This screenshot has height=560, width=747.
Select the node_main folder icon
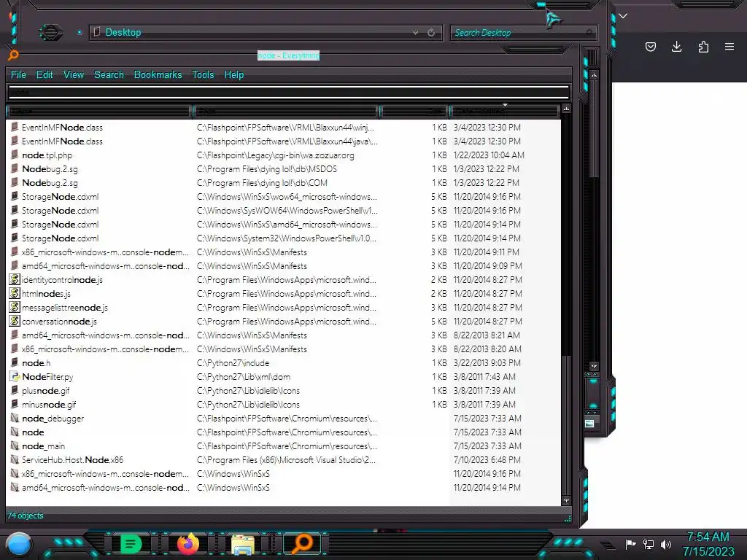[15, 446]
